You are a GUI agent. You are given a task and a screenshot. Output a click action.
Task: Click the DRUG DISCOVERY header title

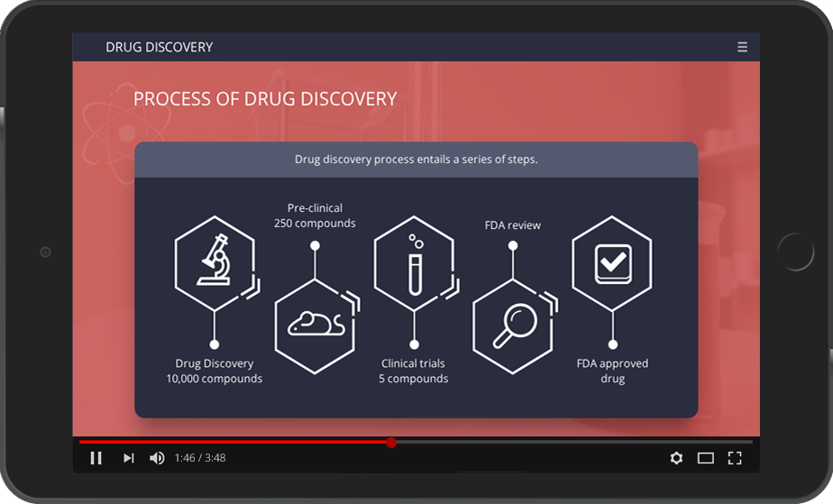tap(159, 47)
